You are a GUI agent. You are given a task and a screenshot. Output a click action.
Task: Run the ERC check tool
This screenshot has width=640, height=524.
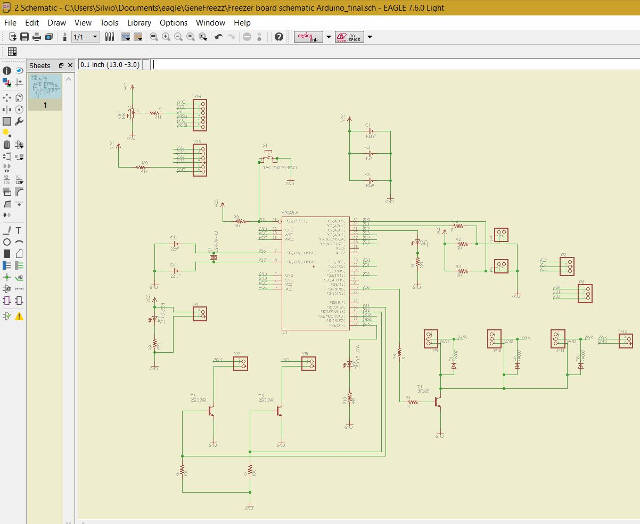(x=7, y=316)
